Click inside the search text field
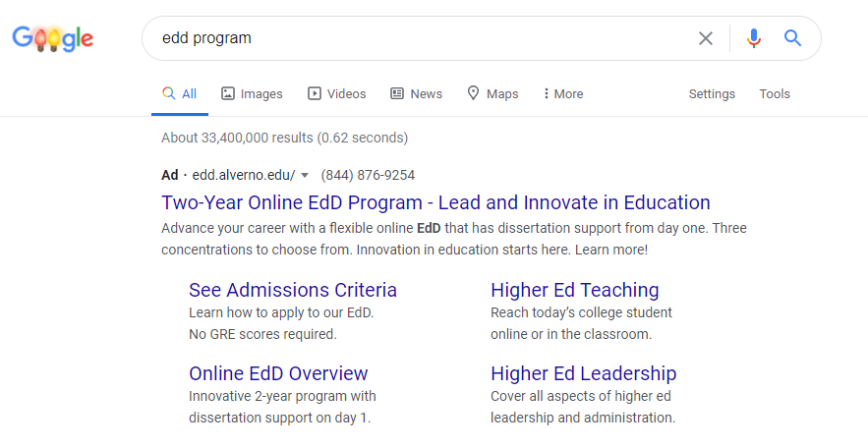The image size is (868, 448). [413, 38]
